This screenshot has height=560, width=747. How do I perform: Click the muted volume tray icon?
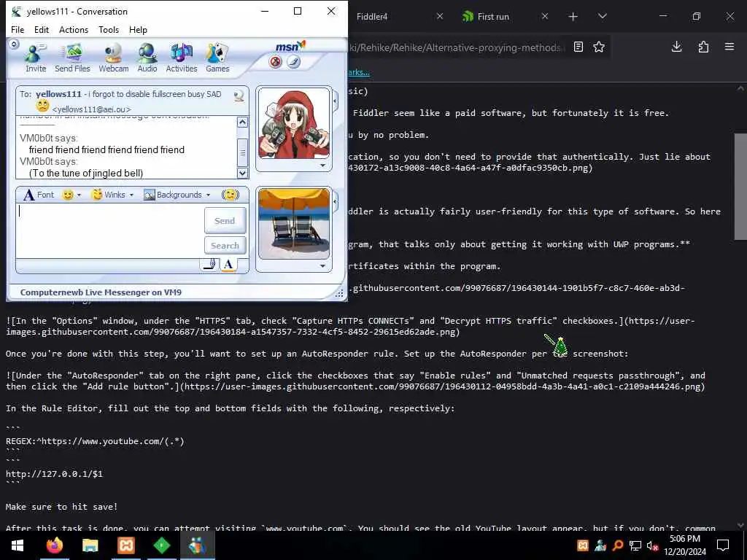[x=653, y=545]
